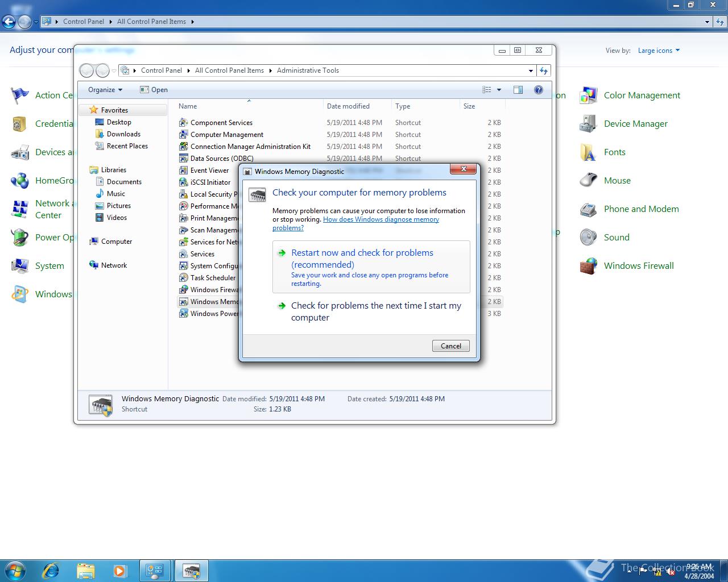Select the Services shortcut icon
The width and height of the screenshot is (728, 582).
tap(183, 254)
